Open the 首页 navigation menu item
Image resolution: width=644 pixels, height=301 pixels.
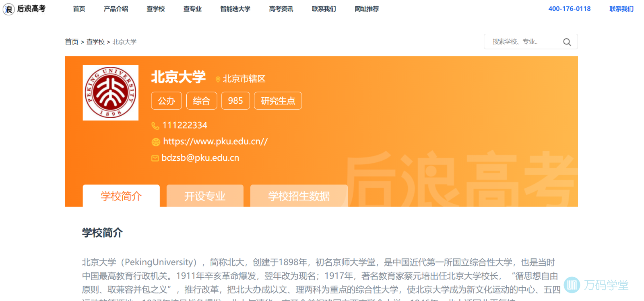tap(79, 9)
